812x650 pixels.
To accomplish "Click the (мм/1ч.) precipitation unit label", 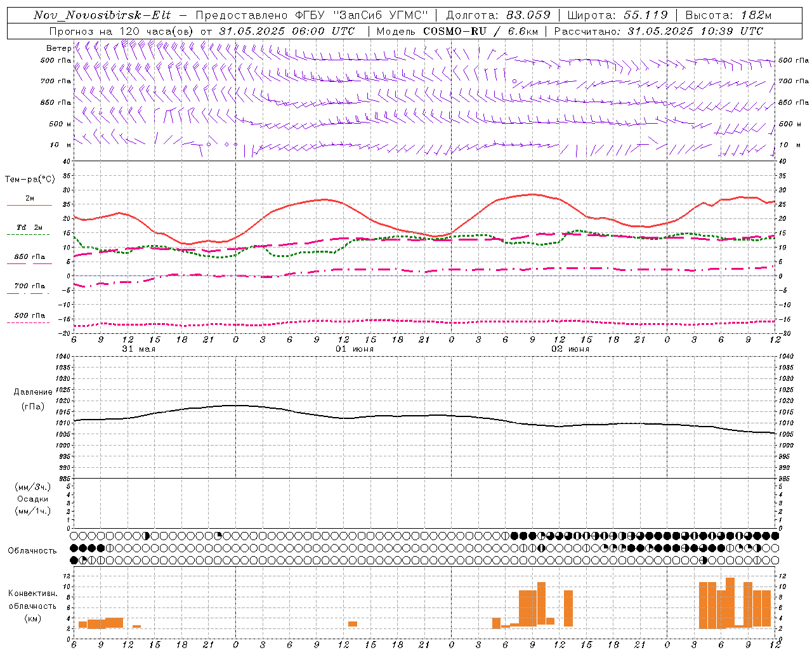I will coord(33,511).
